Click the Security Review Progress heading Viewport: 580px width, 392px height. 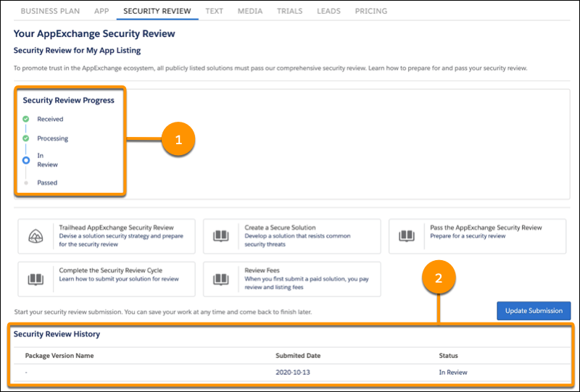tap(68, 100)
